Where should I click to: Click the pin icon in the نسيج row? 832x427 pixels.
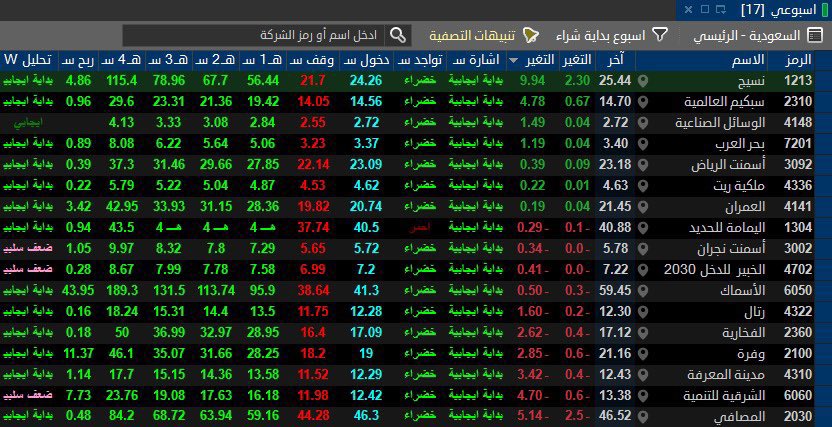[643, 81]
